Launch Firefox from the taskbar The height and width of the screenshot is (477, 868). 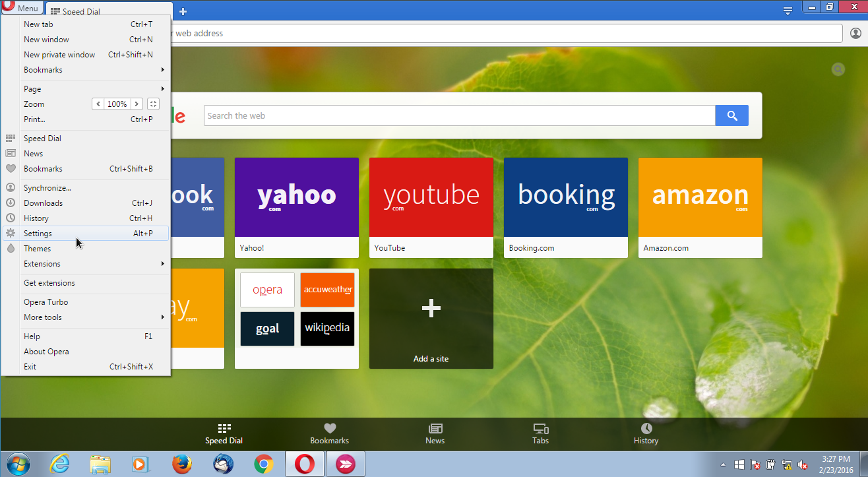click(x=182, y=464)
